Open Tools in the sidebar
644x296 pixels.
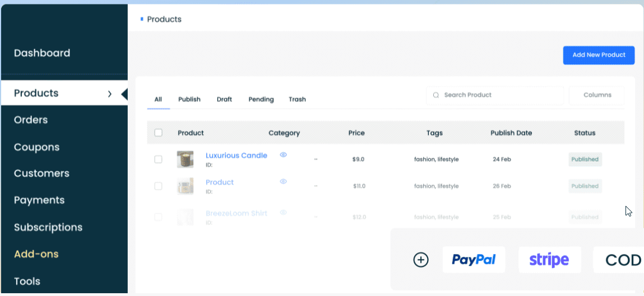pos(27,281)
